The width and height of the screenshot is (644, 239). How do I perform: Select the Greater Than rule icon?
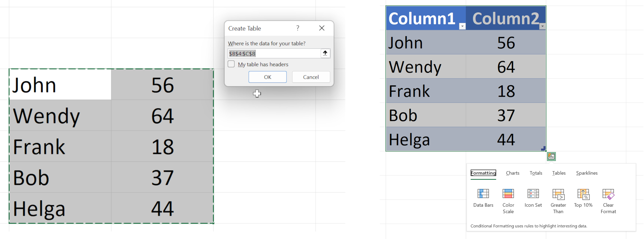(558, 194)
